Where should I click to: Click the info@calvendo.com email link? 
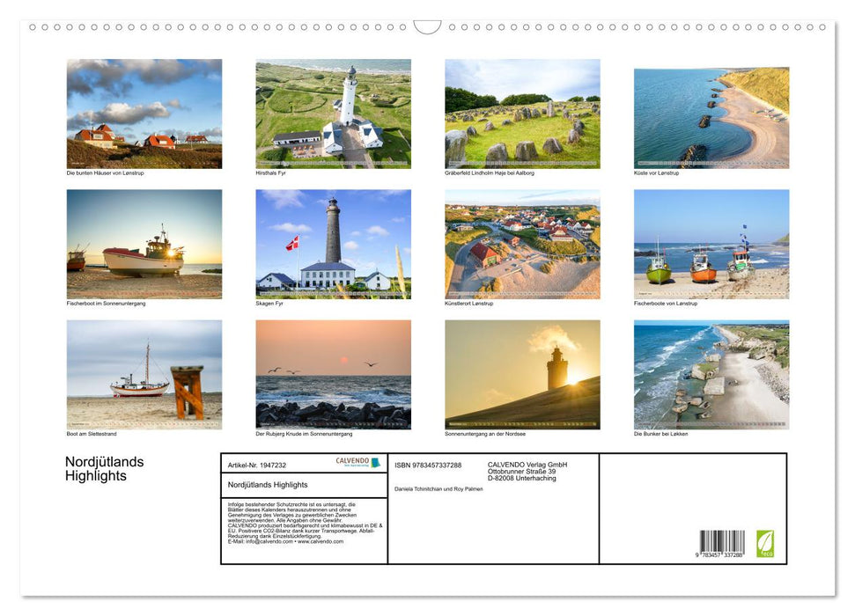[x=261, y=542]
